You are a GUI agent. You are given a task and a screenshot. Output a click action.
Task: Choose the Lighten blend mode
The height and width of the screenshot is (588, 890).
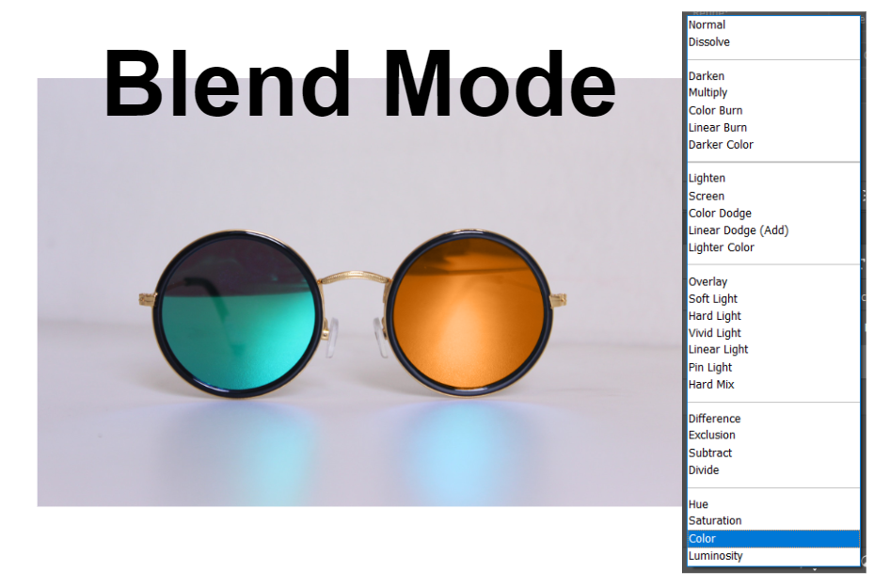(x=773, y=178)
